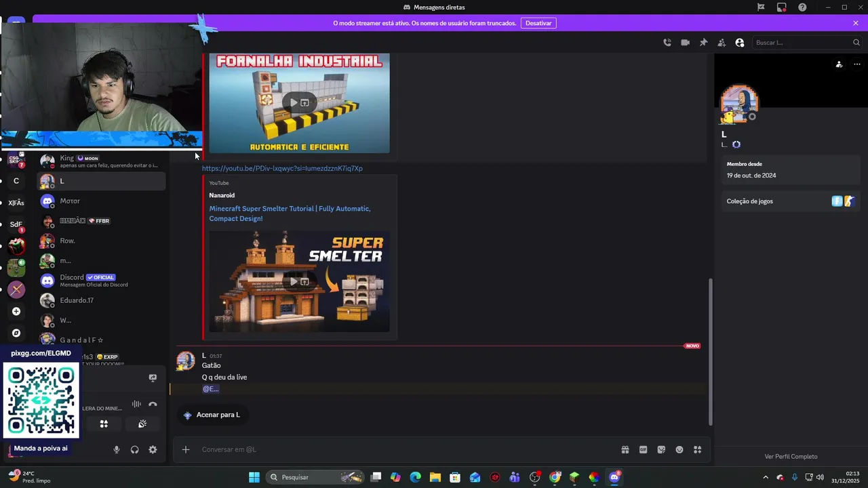Viewport: 868px width, 488px height.
Task: Open the FFBR-tagged conversation
Action: tap(102, 221)
